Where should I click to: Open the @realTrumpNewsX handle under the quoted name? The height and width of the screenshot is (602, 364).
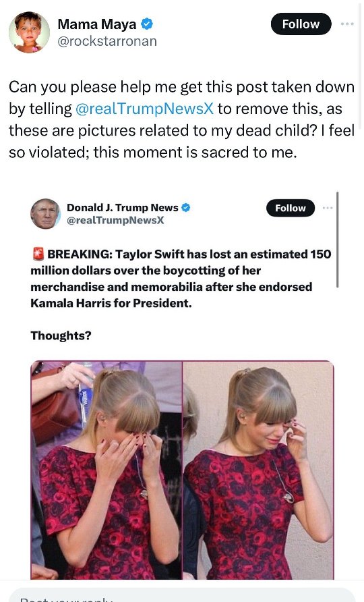click(x=115, y=220)
